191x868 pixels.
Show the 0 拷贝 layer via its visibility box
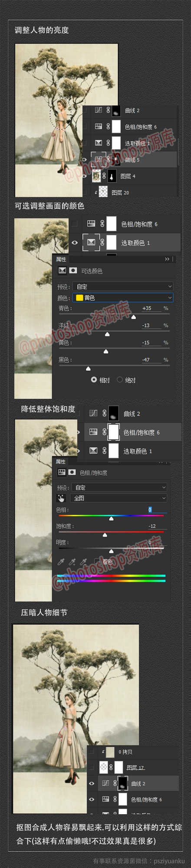(92, 751)
